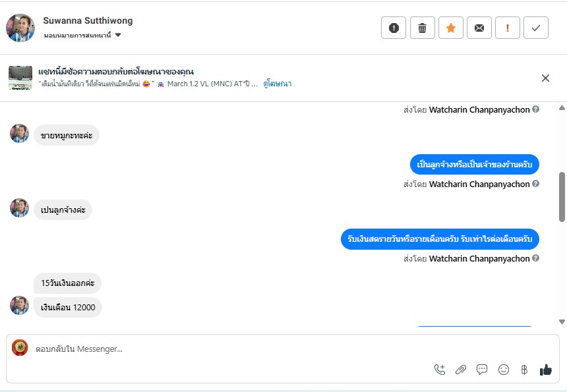Dismiss the ad reply banner

tap(545, 78)
